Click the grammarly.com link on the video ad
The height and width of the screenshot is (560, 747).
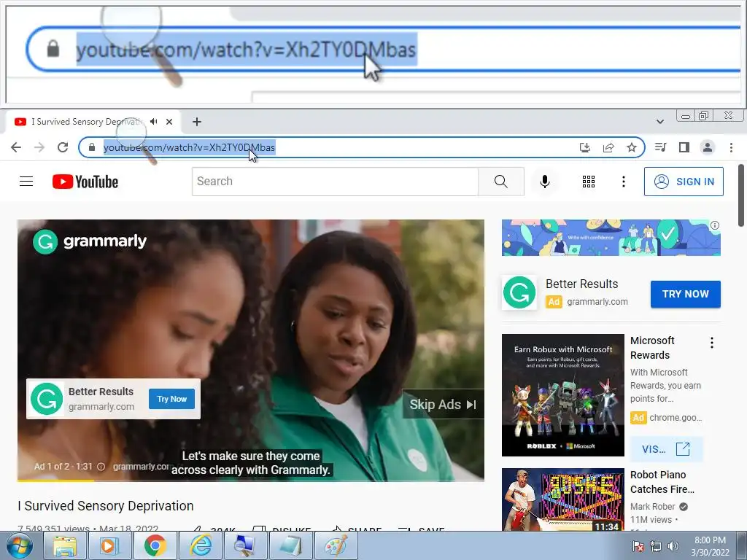tap(141, 467)
